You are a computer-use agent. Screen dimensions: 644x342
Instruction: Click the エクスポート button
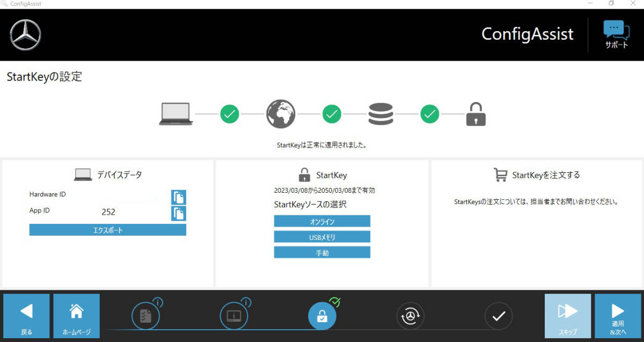click(x=107, y=230)
